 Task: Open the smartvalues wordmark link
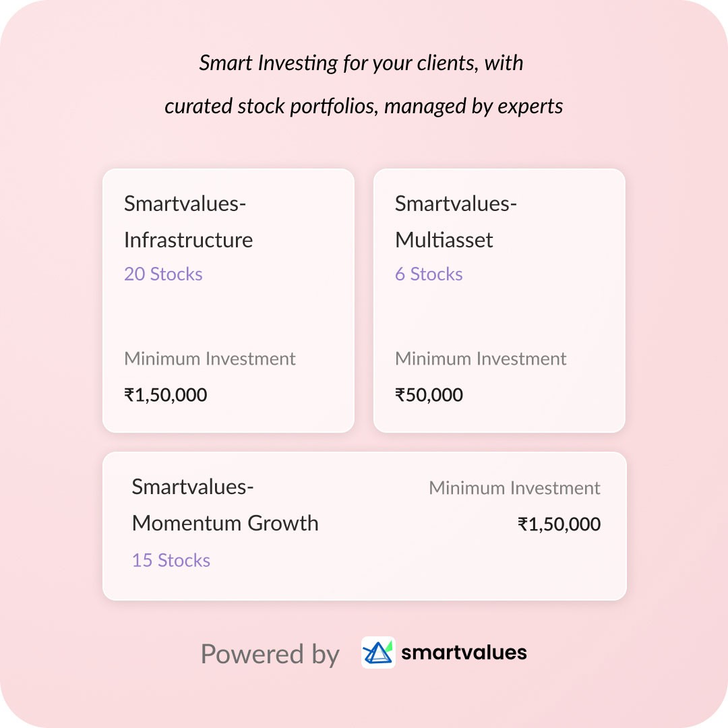pos(464,653)
